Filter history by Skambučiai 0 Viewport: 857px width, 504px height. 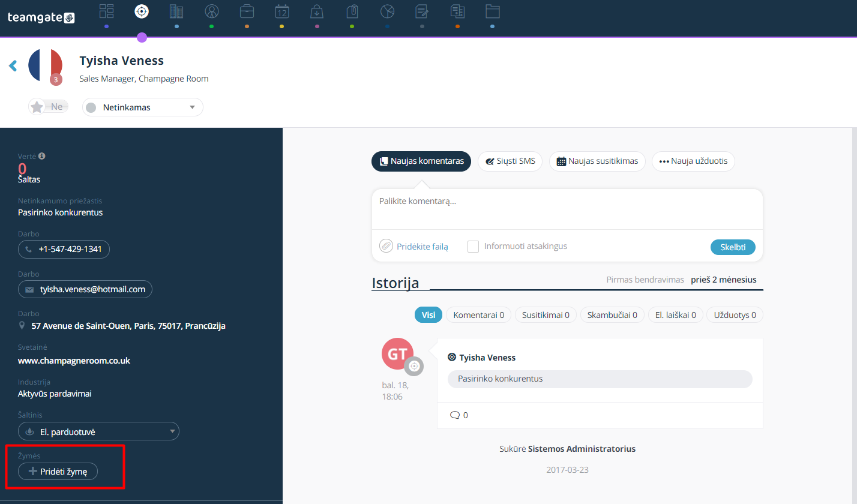pos(612,315)
